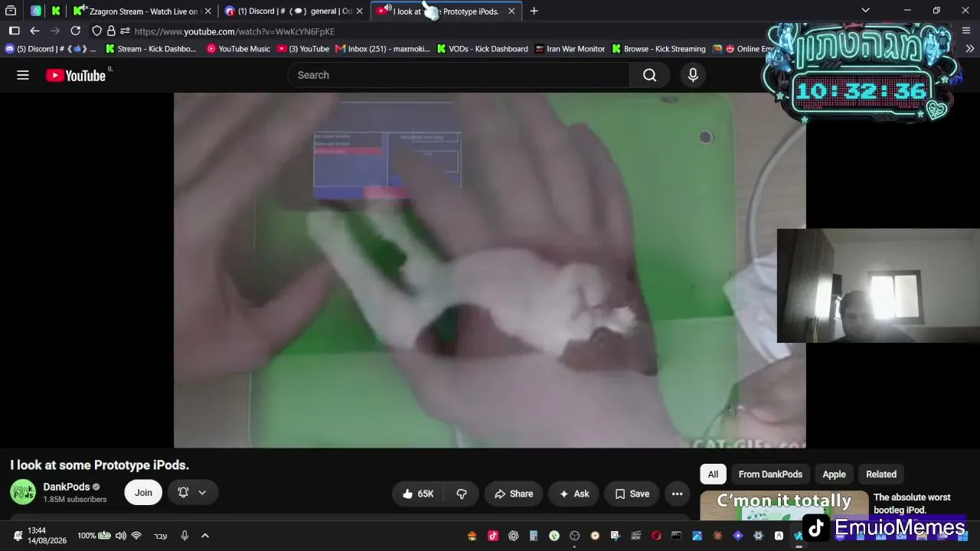Open the "C'mon it totally" video thumbnail

[x=784, y=504]
